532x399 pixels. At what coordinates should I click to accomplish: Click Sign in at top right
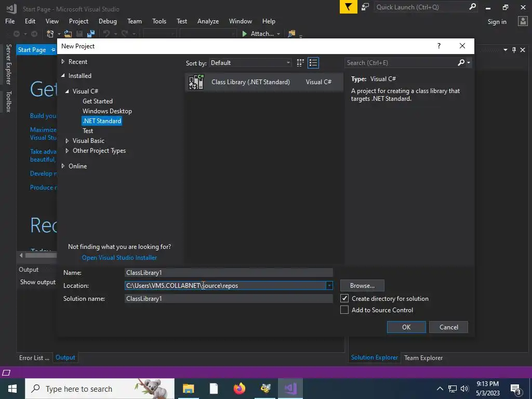[497, 21]
